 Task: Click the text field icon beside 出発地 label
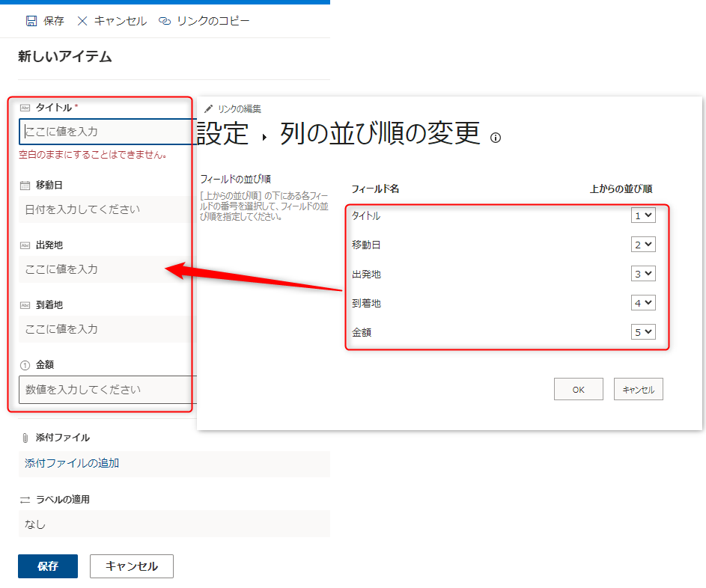pyautogui.click(x=25, y=245)
